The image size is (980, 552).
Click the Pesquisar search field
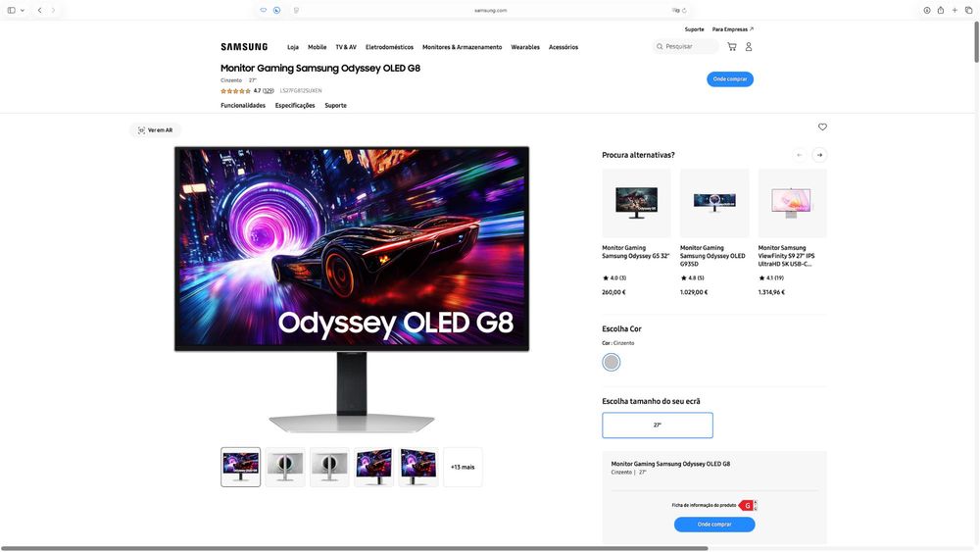[686, 46]
